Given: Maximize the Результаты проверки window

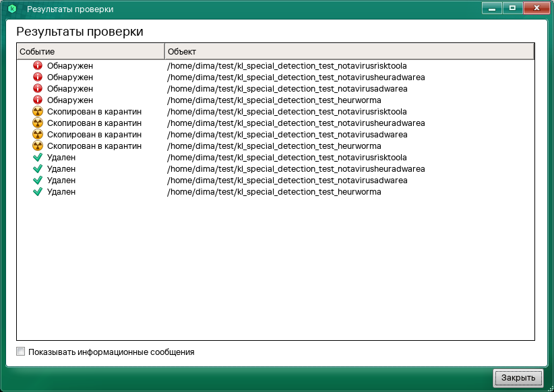Looking at the screenshot, I should tap(513, 8).
